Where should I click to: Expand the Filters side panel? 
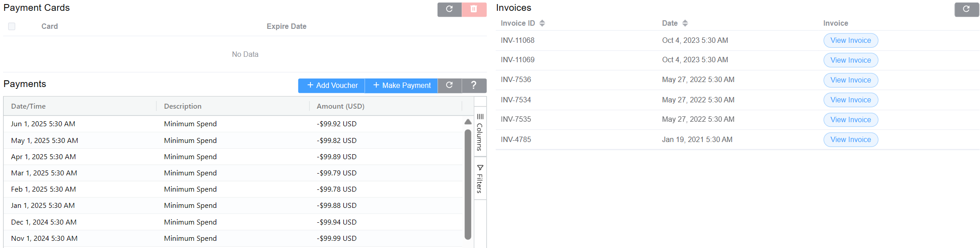pos(480,179)
